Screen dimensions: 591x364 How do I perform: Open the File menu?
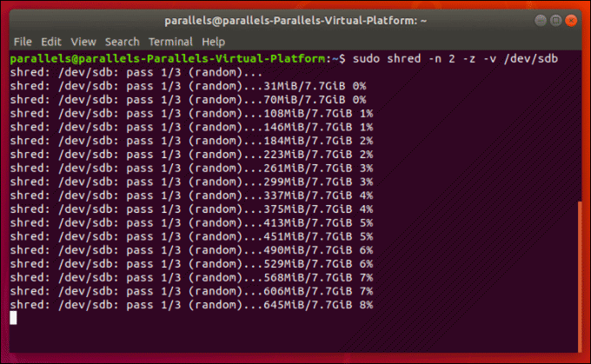23,42
